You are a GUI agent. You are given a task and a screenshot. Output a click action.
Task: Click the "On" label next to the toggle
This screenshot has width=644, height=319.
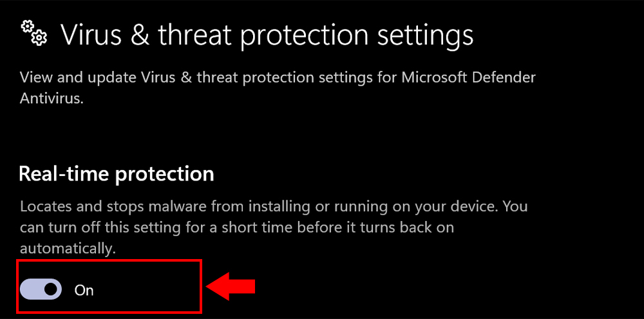[x=84, y=290]
